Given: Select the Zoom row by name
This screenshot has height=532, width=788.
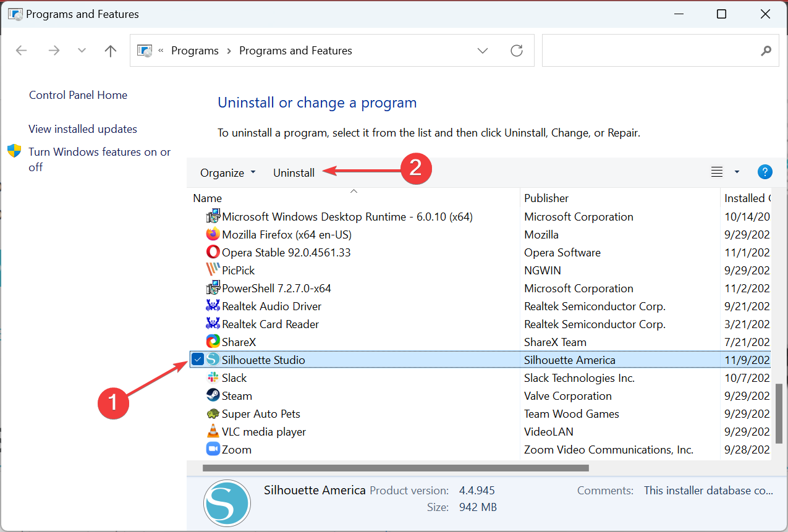Looking at the screenshot, I should pyautogui.click(x=237, y=449).
